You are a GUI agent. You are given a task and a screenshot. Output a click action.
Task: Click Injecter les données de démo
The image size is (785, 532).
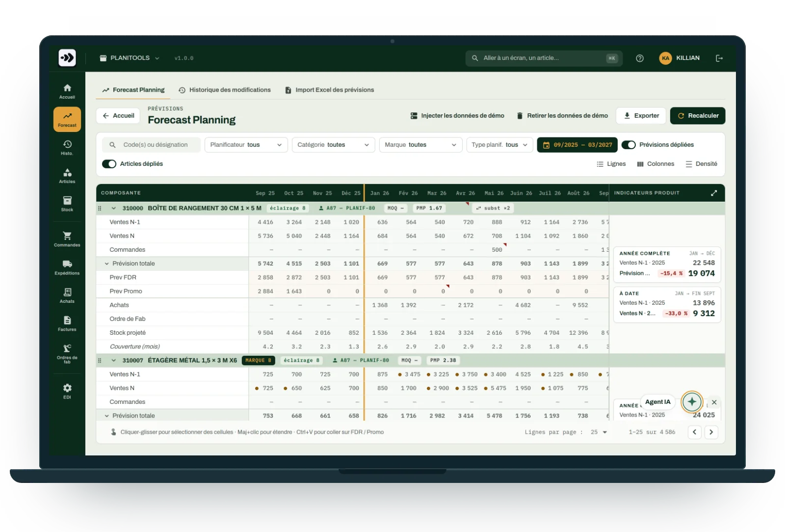(x=457, y=116)
